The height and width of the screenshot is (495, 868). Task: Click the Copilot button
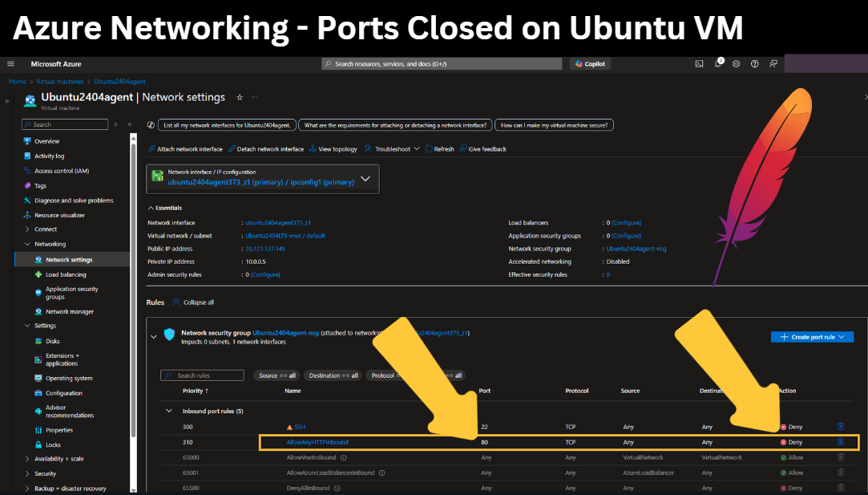click(590, 63)
